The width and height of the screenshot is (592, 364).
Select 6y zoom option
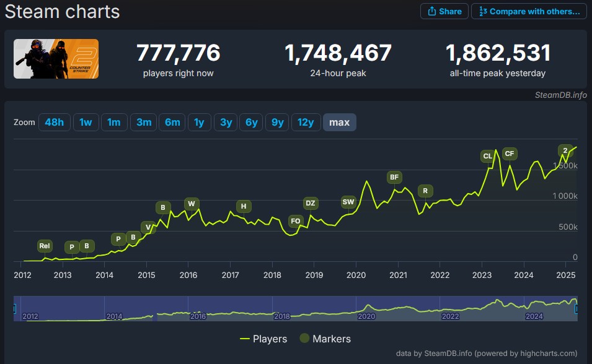point(252,122)
